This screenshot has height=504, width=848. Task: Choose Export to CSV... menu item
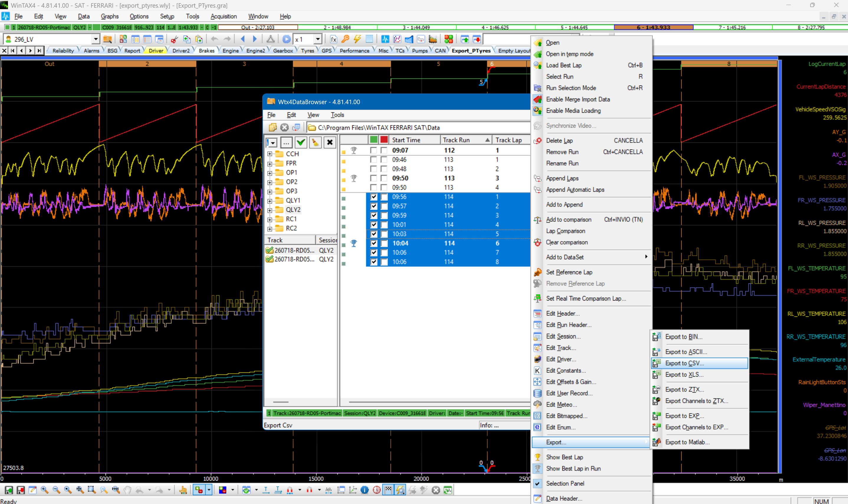(x=700, y=363)
